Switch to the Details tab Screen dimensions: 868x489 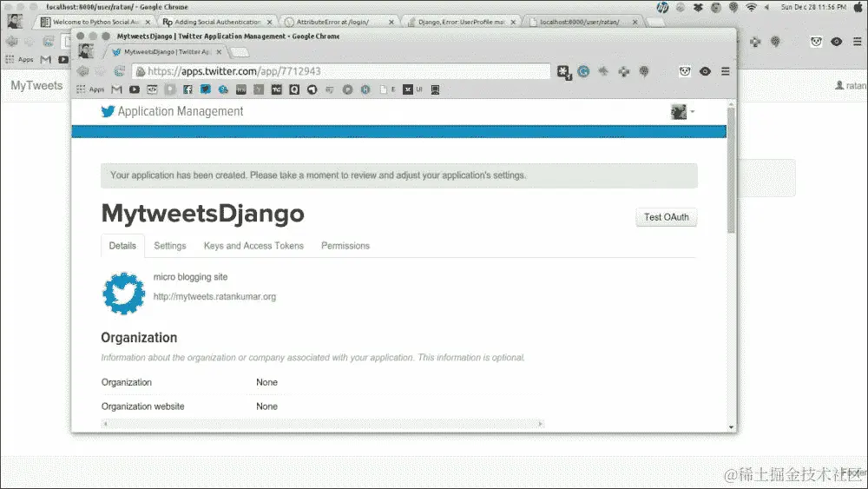click(122, 246)
